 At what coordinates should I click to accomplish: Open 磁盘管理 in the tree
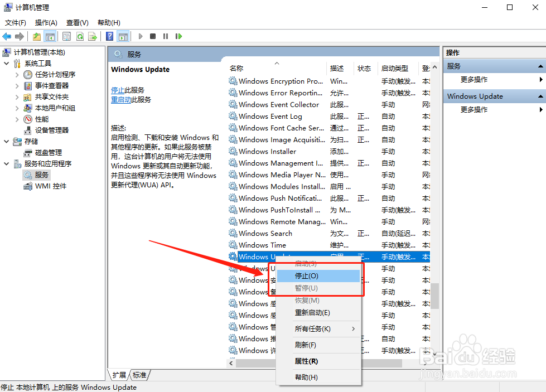coord(49,152)
